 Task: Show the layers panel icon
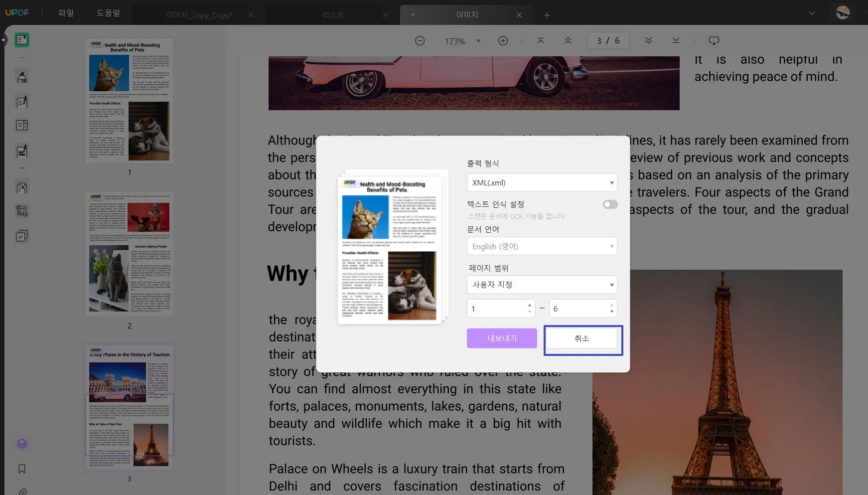pyautogui.click(x=22, y=444)
